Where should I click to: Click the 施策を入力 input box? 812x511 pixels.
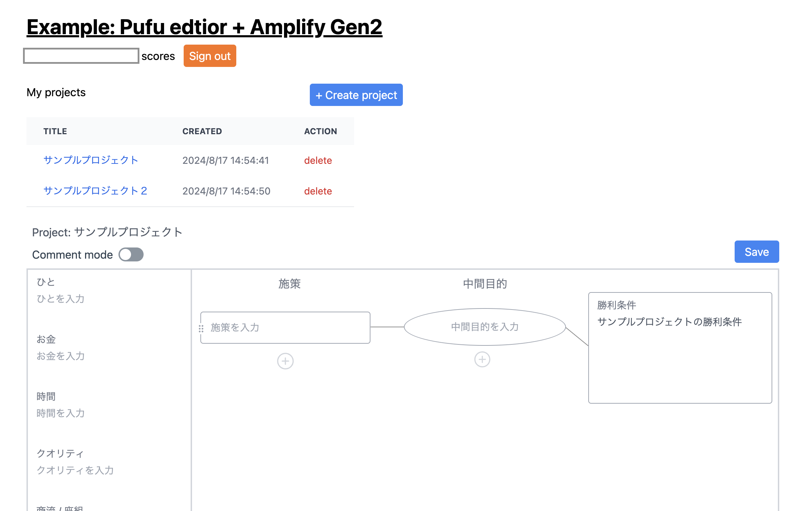285,328
